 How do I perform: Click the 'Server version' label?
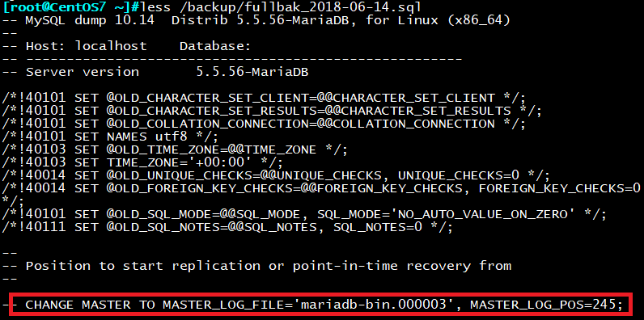(83, 72)
